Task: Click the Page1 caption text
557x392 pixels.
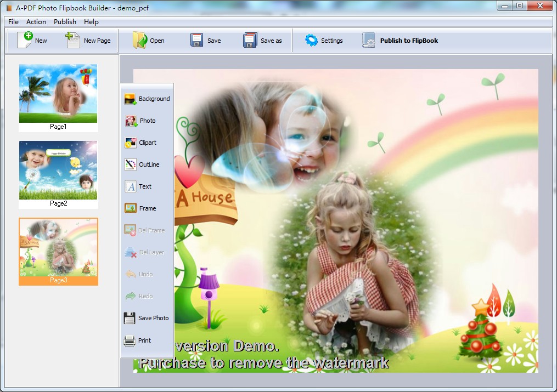Action: point(58,127)
